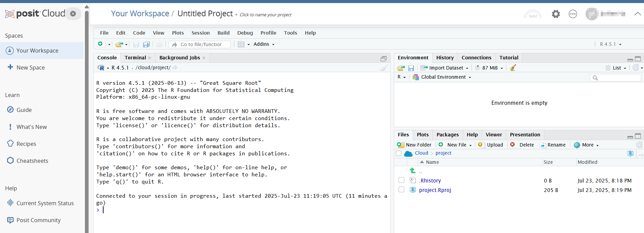Tick the select-all checkbox in Files breadcrumb
644x233 pixels.
[x=399, y=153]
